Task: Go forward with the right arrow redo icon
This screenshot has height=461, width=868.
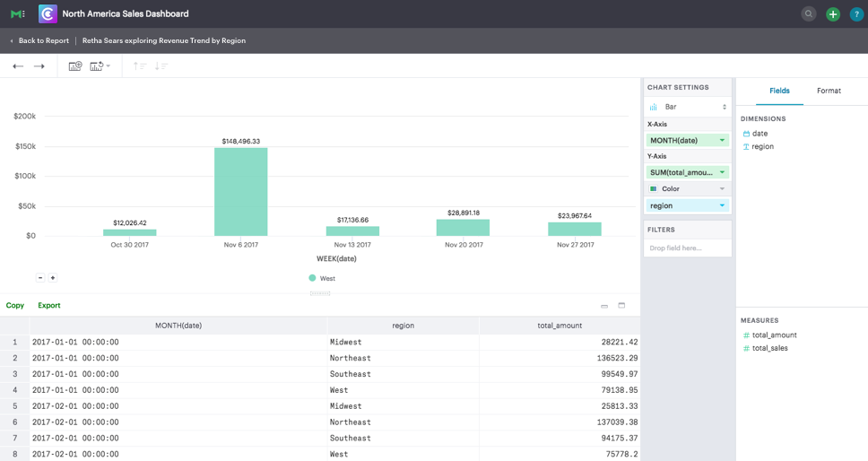Action: (x=39, y=66)
